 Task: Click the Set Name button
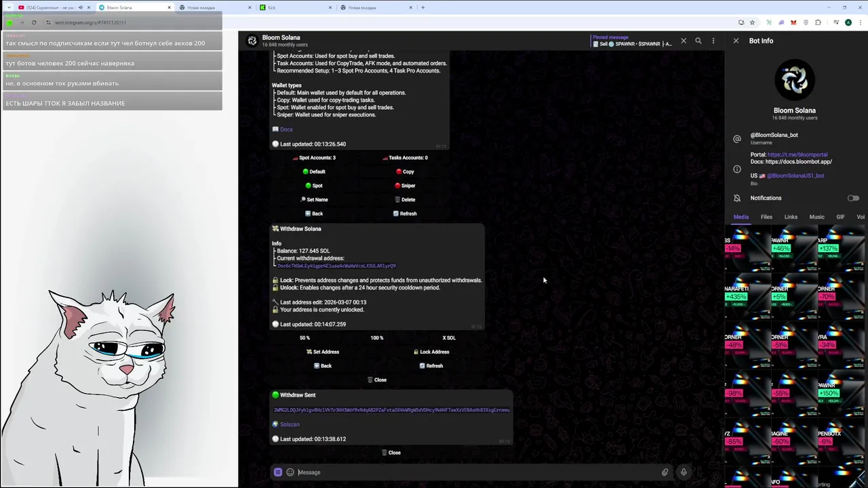(x=314, y=199)
